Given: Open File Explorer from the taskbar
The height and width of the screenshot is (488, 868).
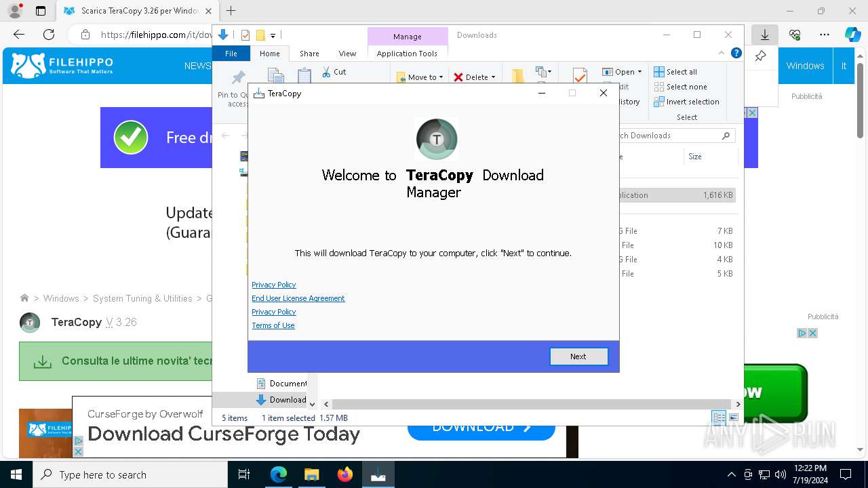Looking at the screenshot, I should pos(312,474).
